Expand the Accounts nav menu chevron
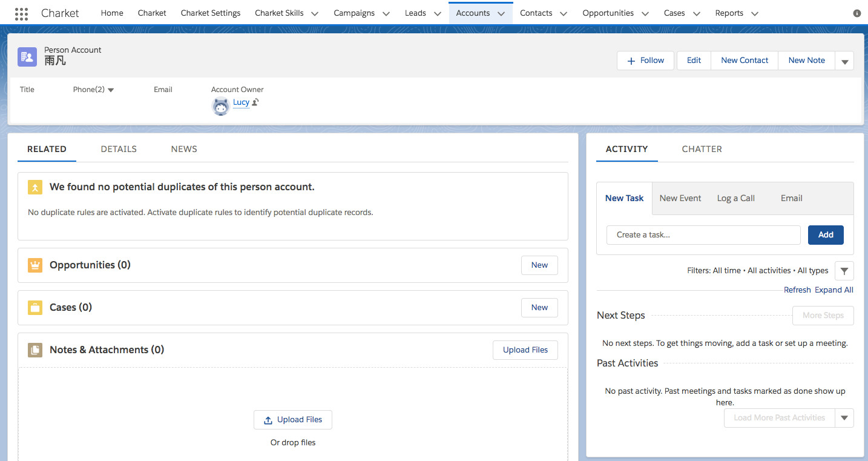 (501, 13)
